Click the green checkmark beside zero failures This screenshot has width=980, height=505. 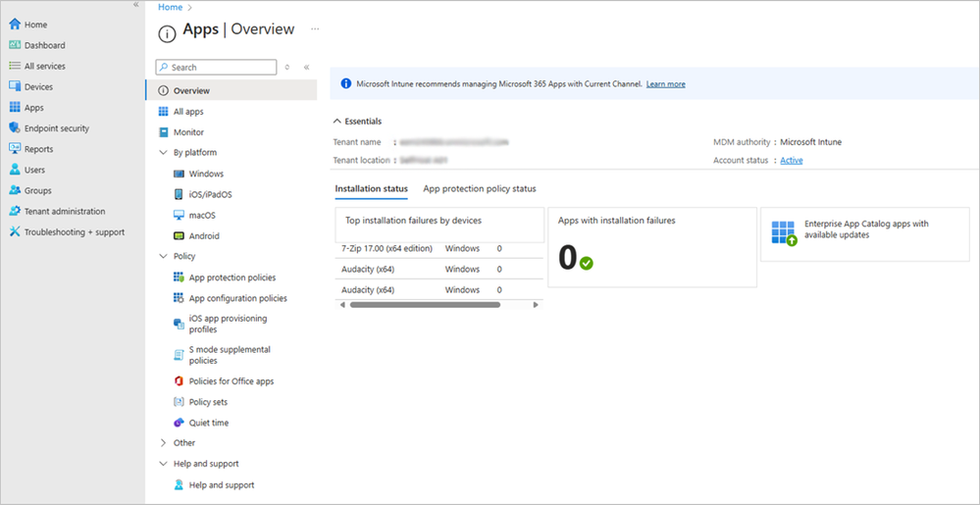[x=587, y=264]
